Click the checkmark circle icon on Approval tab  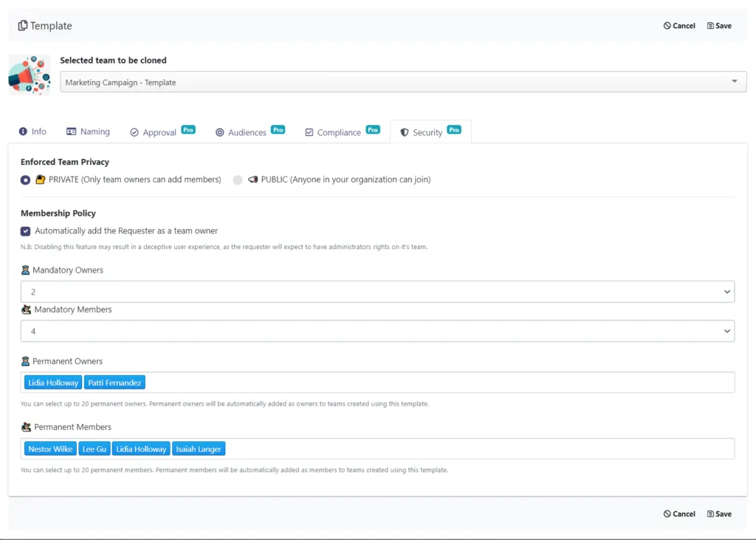click(134, 132)
